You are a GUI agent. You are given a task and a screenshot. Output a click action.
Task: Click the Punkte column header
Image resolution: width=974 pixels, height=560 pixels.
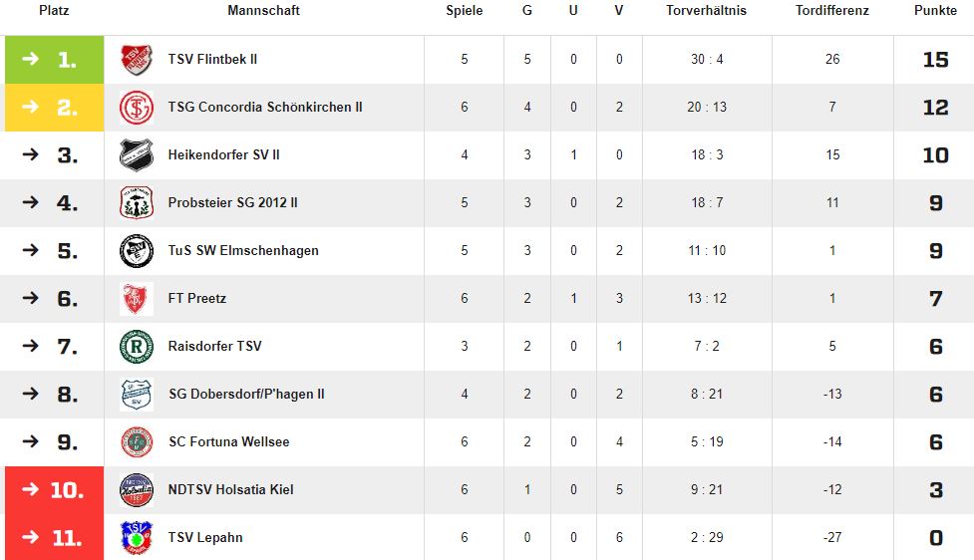pyautogui.click(x=935, y=11)
